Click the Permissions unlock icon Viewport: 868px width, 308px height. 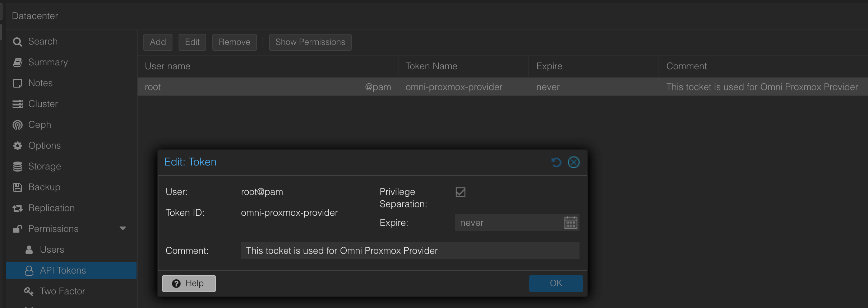[17, 229]
